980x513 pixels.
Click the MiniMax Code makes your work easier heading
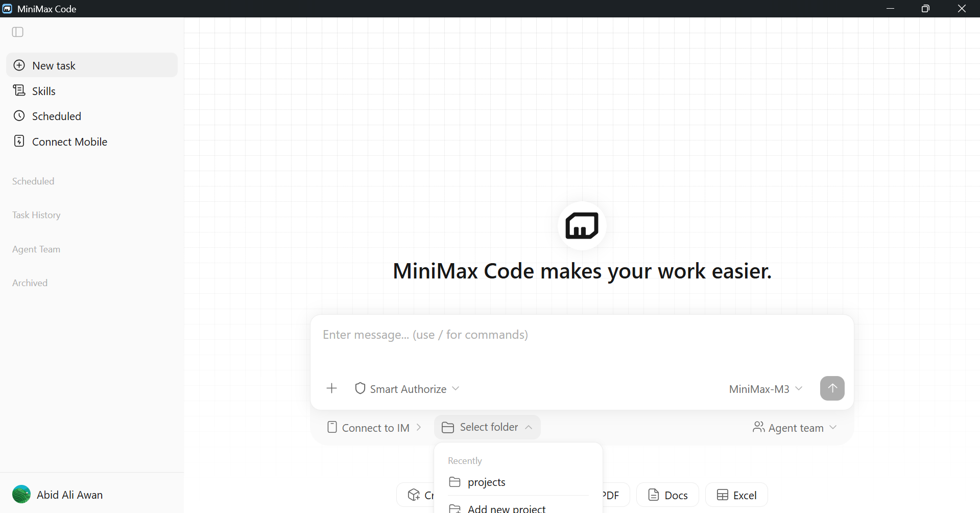pos(582,271)
